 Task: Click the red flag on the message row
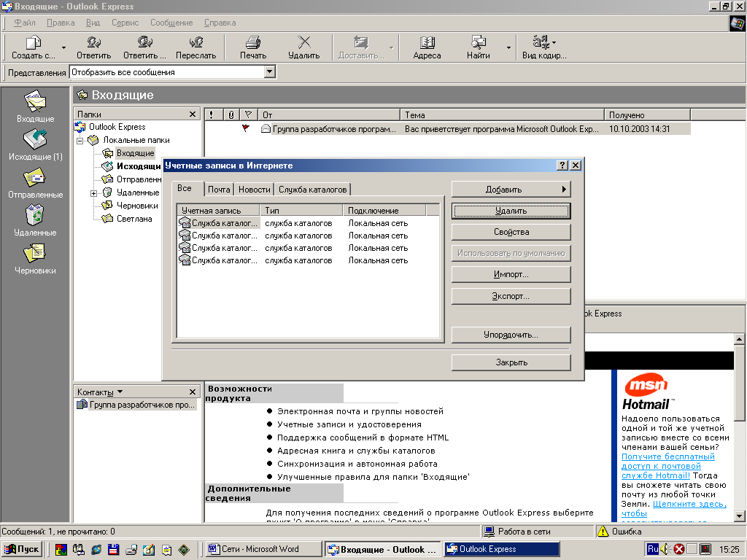[246, 128]
